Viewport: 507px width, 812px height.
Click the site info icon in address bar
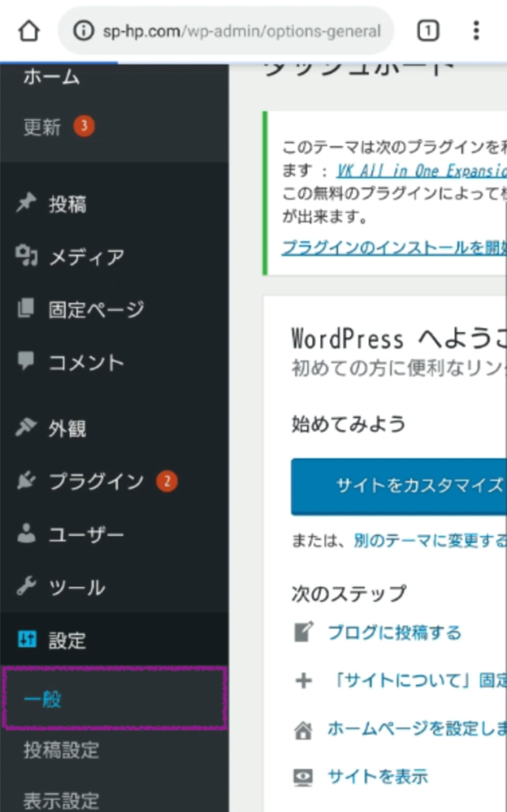click(83, 32)
